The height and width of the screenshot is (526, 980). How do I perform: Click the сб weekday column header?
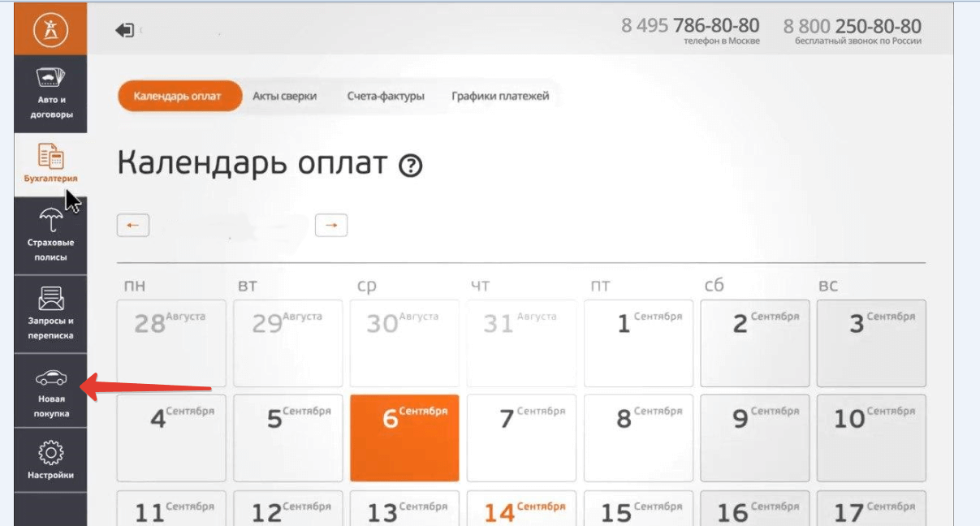714,285
